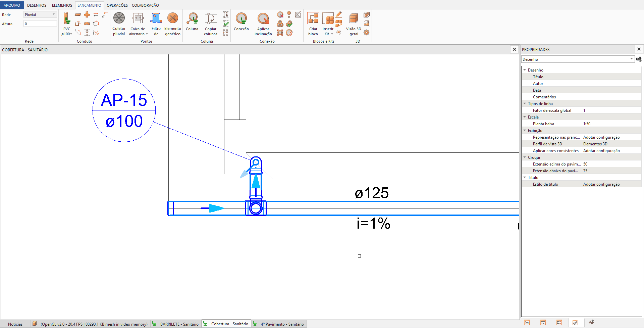Open the ARQUIVO menu
This screenshot has height=328, width=644.
(12, 5)
